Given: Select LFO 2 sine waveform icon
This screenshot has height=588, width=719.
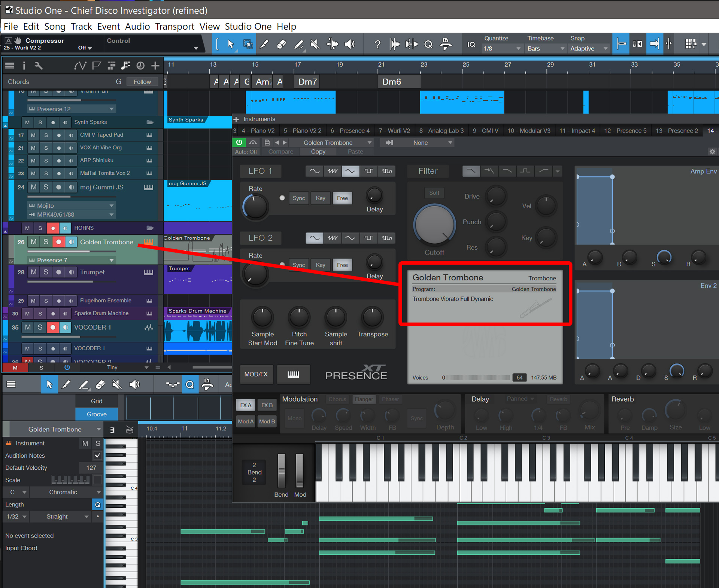Looking at the screenshot, I should [x=314, y=238].
